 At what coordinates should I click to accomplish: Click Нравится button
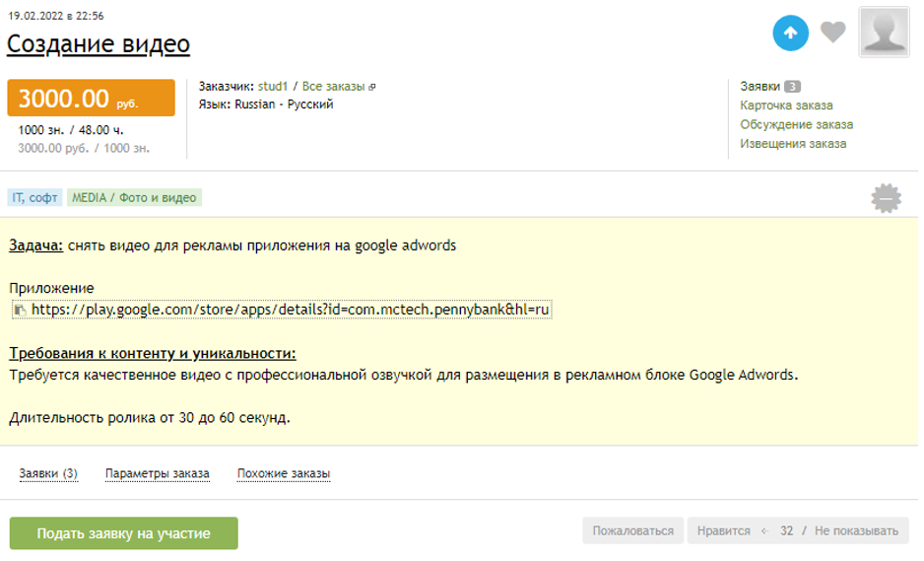pos(723,530)
